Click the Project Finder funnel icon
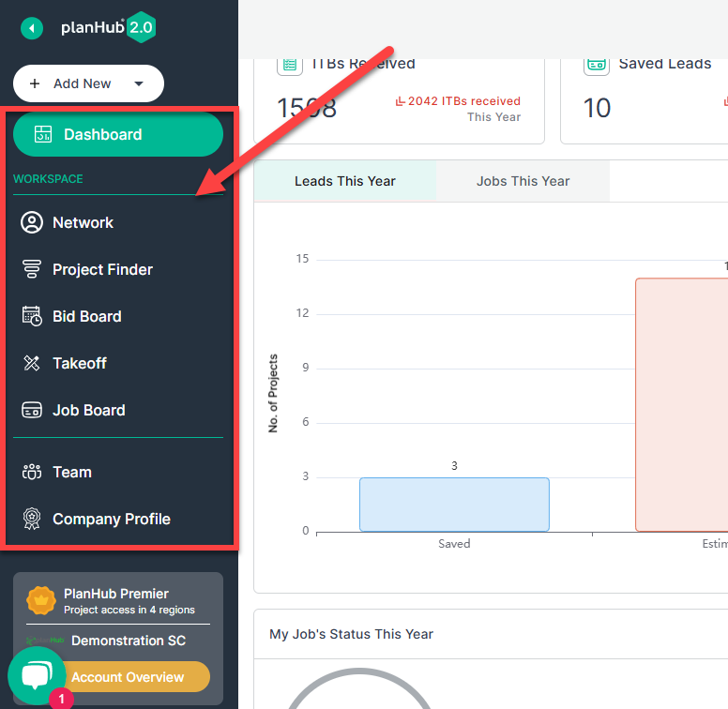This screenshot has width=728, height=709. pos(32,269)
